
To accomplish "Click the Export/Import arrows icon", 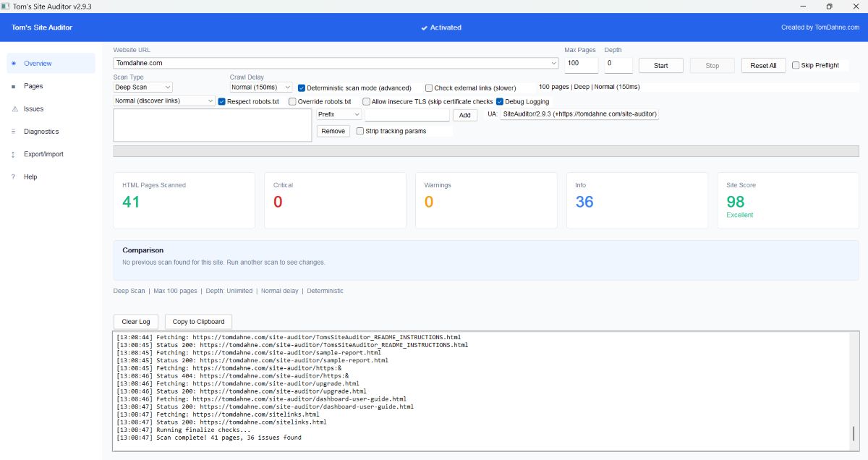I will [x=12, y=154].
